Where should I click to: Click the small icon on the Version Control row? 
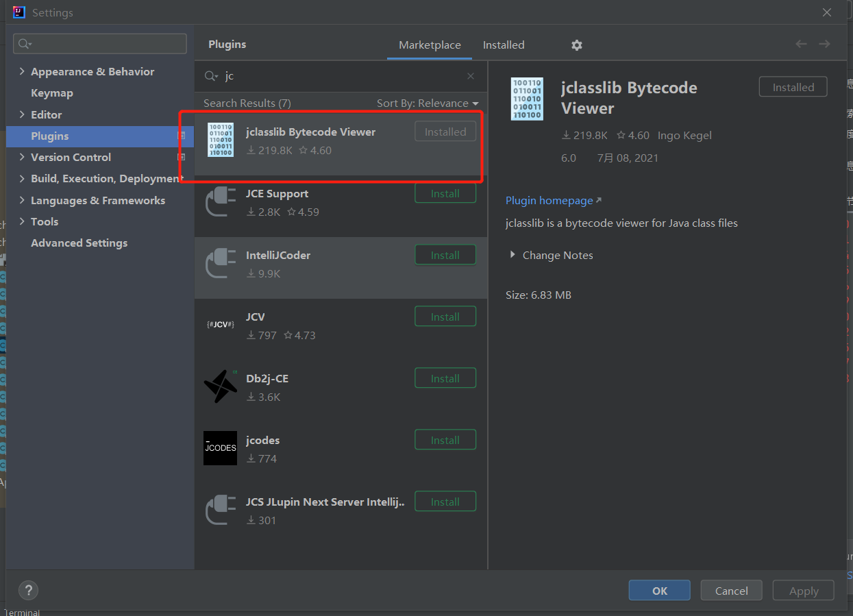(181, 157)
